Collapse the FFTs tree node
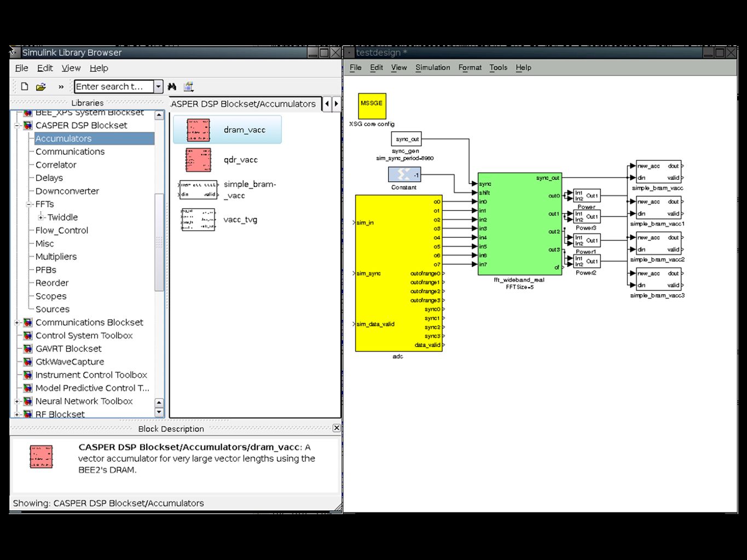The image size is (747, 560). click(x=30, y=204)
